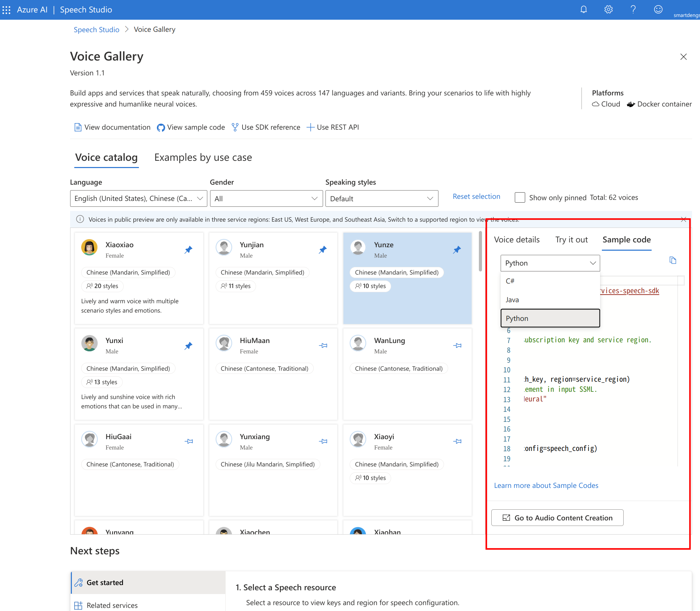Screen dimensions: 700x611
Task: Dismiss the public preview info banner
Action: click(683, 219)
